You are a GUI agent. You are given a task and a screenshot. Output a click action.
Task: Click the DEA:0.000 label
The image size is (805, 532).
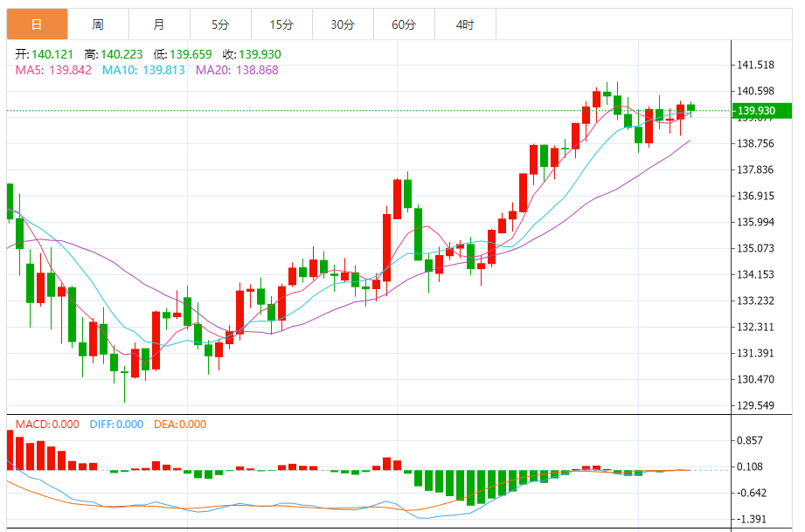(180, 425)
